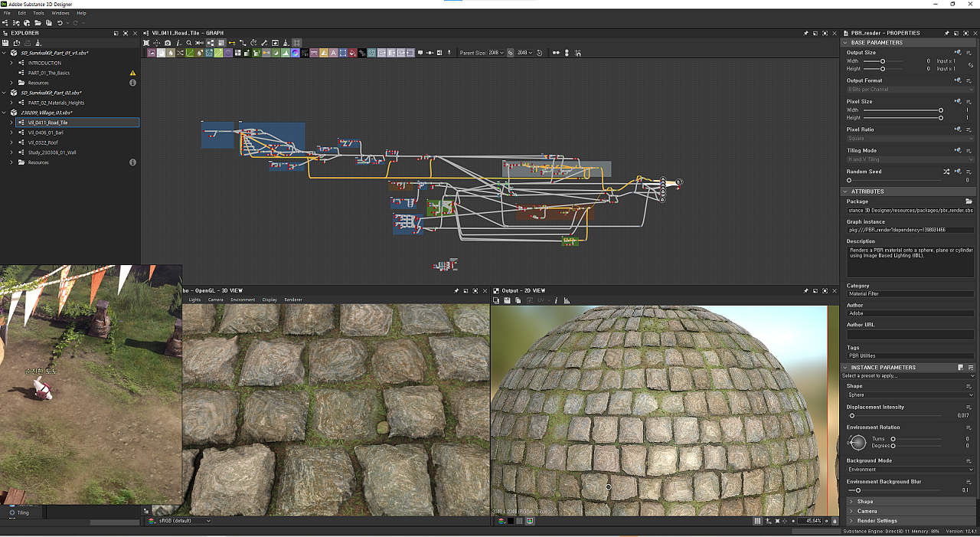Maximize the Explorer panel

[126, 33]
